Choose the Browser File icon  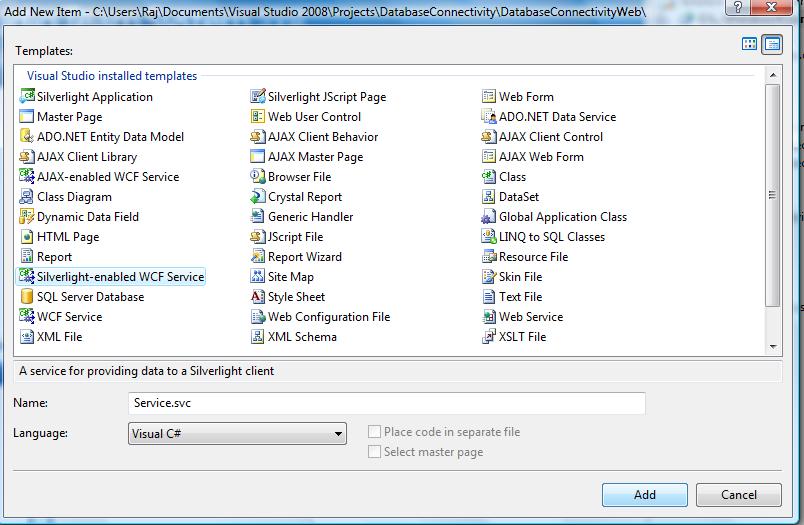click(x=257, y=176)
